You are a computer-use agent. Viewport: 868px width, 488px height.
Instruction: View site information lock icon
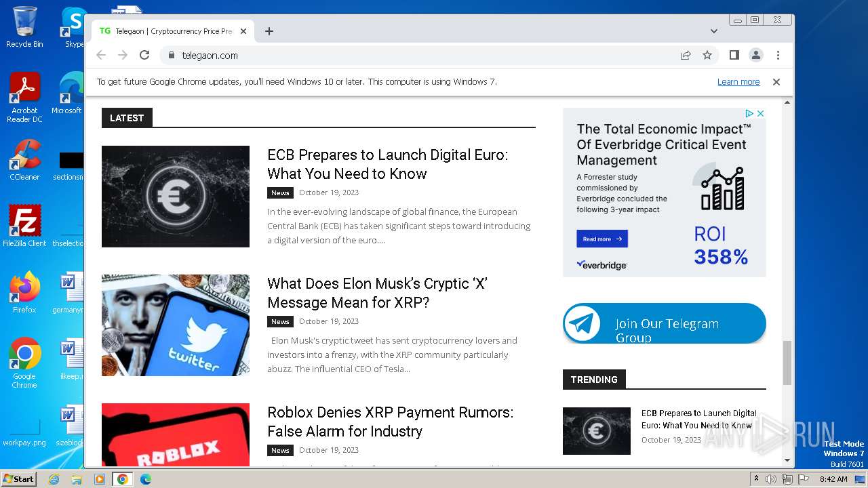171,55
